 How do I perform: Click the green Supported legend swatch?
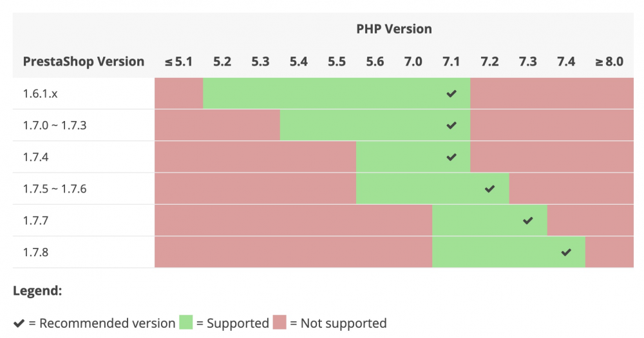pos(186,323)
